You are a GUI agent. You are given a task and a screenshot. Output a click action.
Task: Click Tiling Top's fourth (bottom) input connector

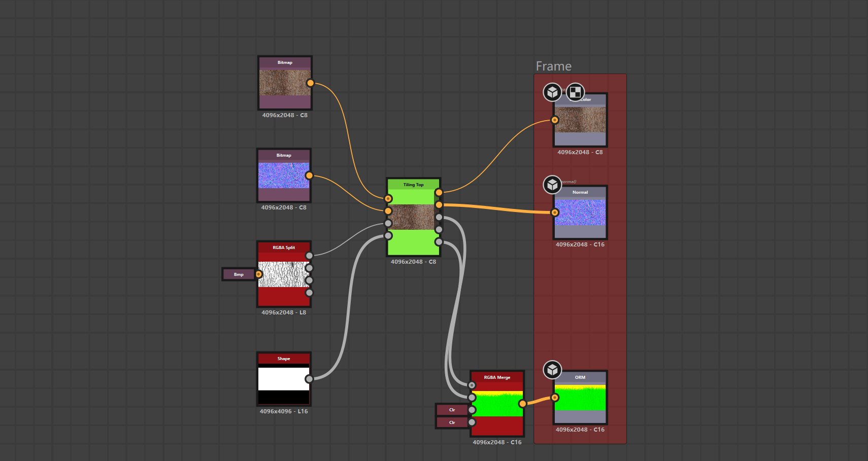(x=388, y=235)
